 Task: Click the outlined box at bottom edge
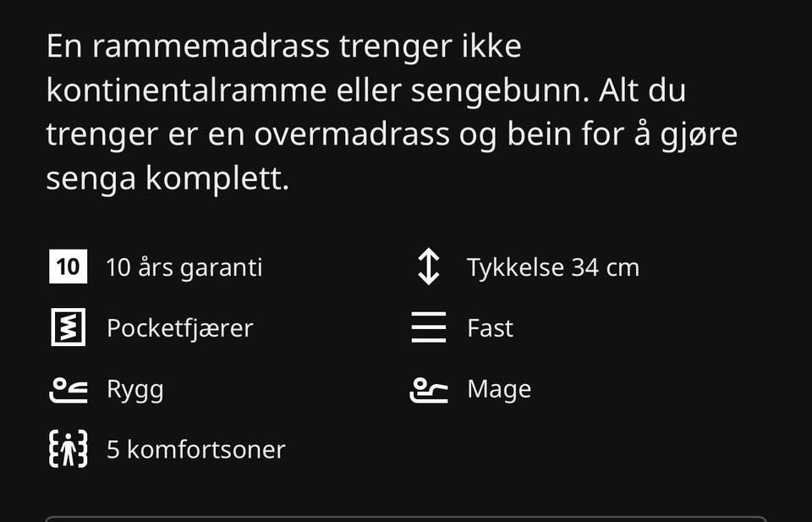(405, 519)
